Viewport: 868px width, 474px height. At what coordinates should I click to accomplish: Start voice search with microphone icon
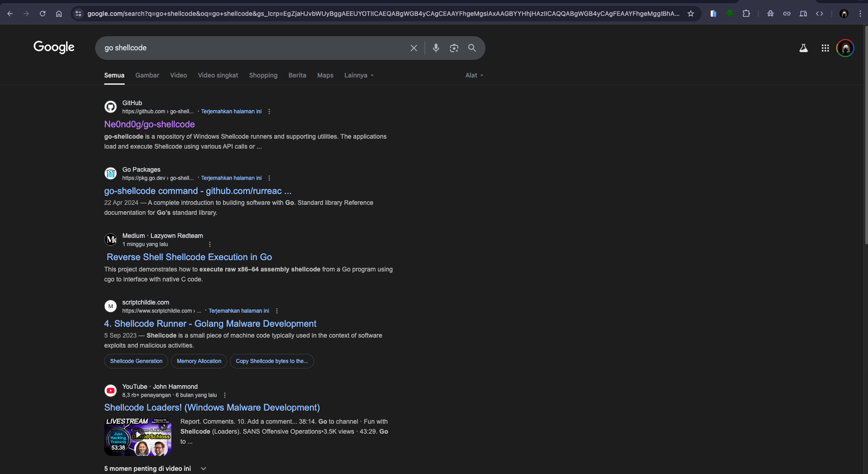(436, 48)
